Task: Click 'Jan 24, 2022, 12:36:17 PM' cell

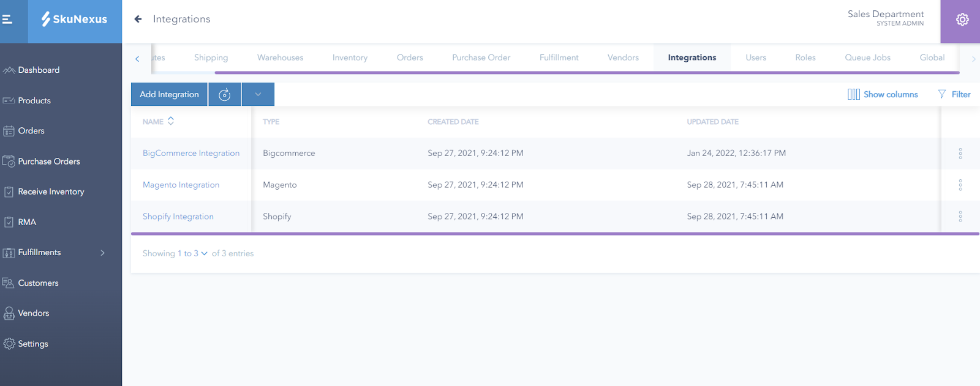Action: (x=736, y=154)
